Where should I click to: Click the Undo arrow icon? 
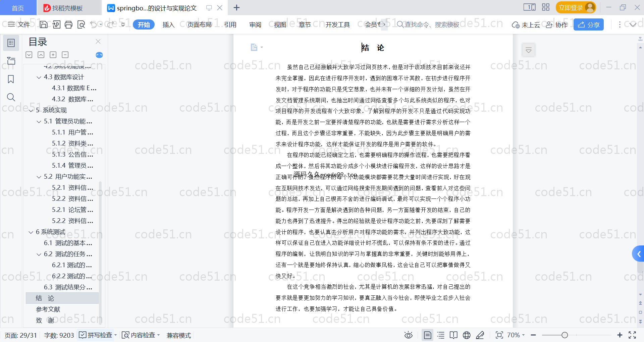(x=94, y=24)
